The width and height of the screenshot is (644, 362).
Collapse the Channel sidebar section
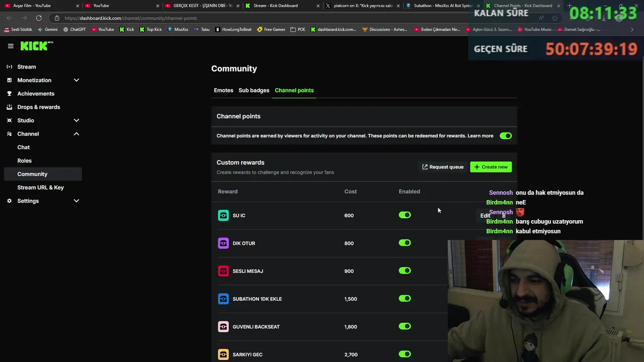pyautogui.click(x=76, y=134)
